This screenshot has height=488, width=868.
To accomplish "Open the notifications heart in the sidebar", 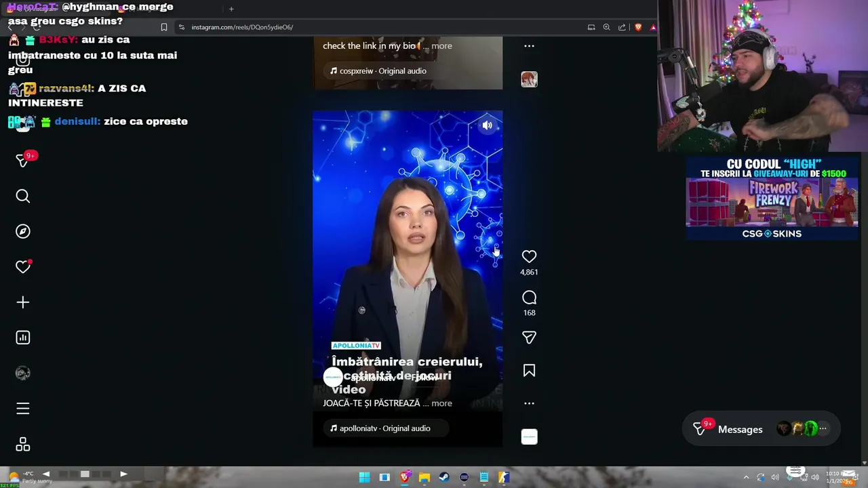I will coord(23,267).
